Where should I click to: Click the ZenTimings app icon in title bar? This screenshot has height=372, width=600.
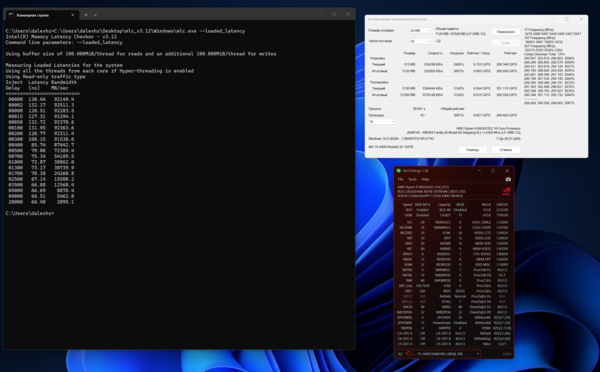pyautogui.click(x=398, y=171)
